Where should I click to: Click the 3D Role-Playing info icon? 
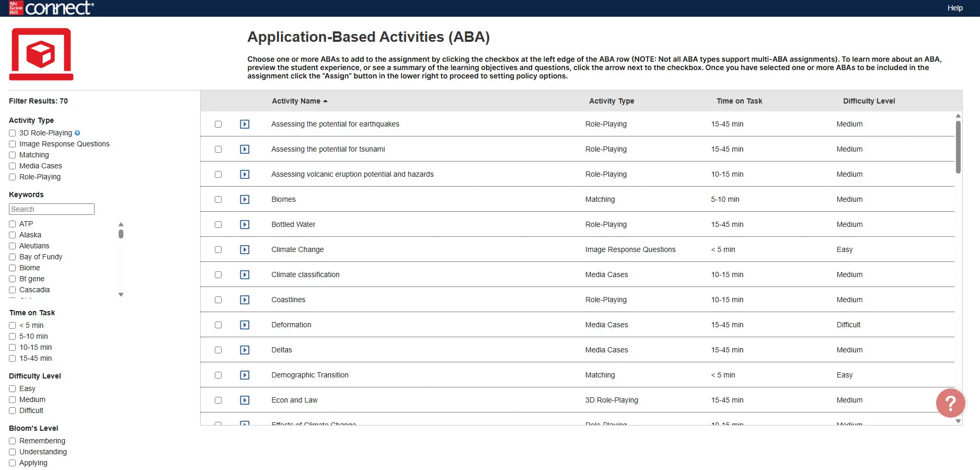tap(77, 133)
